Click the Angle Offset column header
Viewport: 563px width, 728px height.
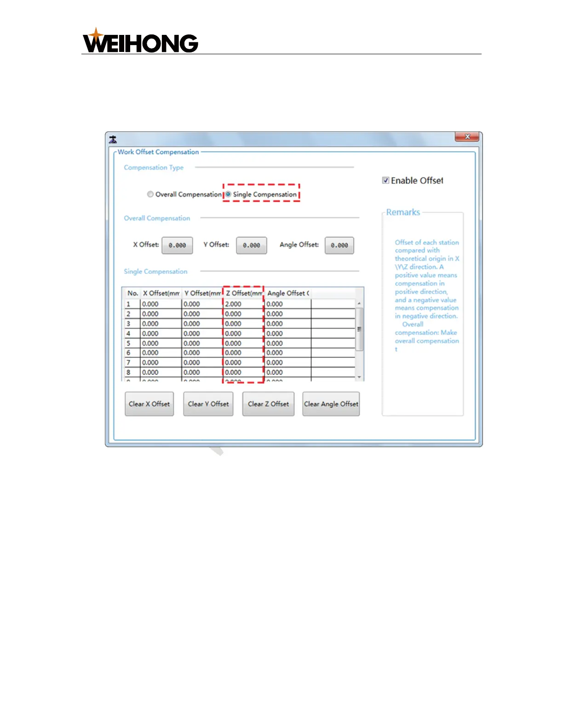[288, 293]
